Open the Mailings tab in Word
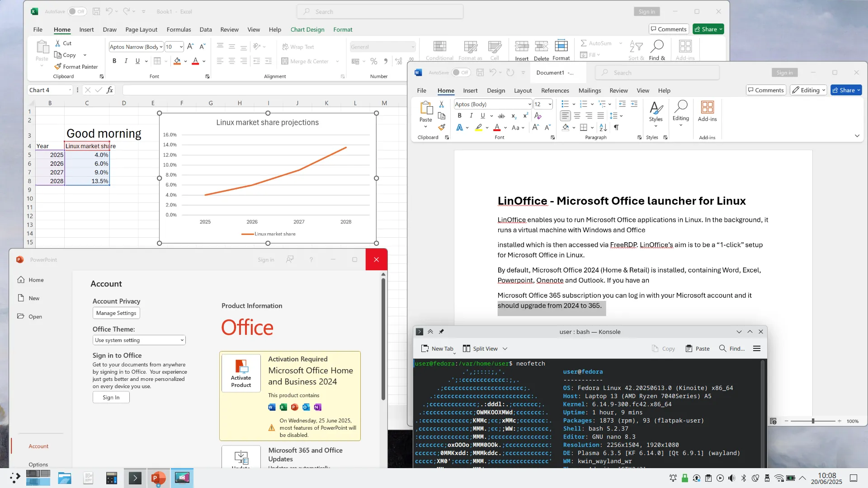Viewport: 868px width, 488px height. [x=590, y=90]
